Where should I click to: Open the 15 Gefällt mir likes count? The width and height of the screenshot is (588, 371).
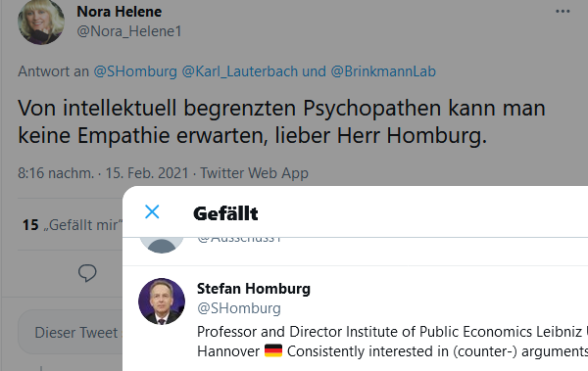(73, 225)
